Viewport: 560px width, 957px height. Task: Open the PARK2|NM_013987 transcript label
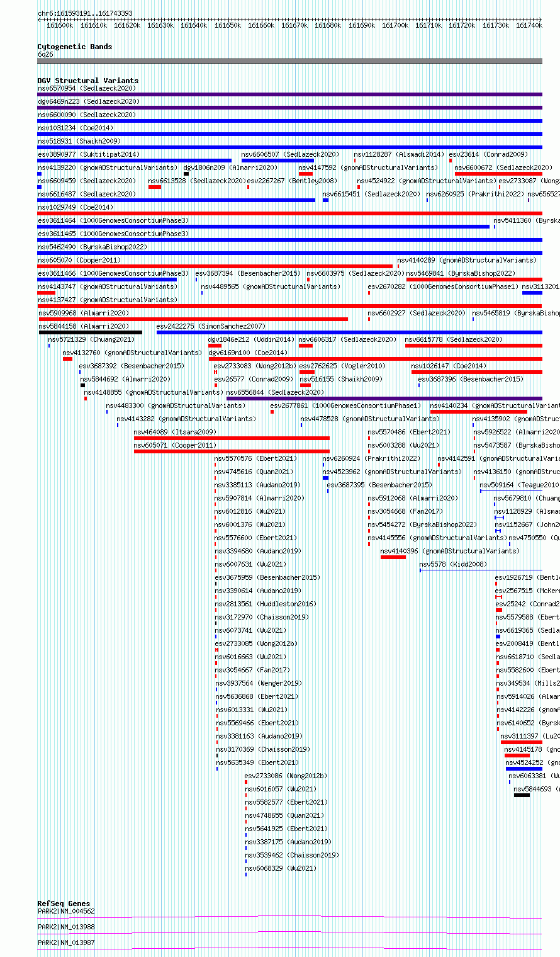coord(66,943)
